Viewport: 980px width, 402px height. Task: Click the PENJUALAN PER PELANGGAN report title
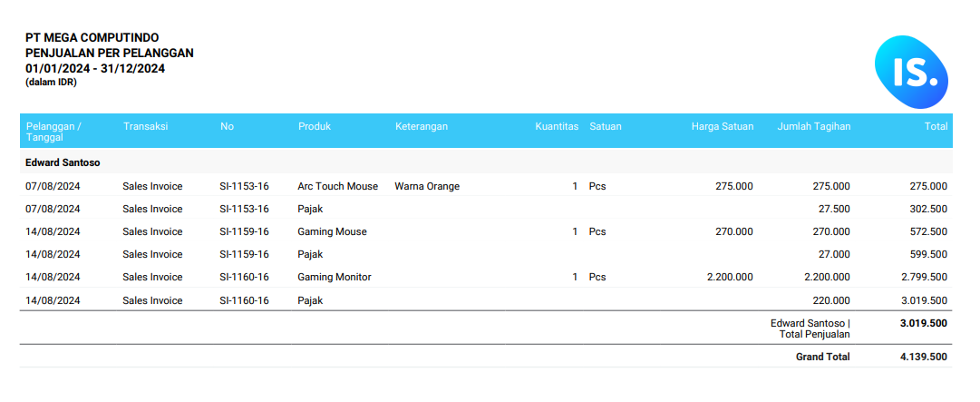pos(109,54)
